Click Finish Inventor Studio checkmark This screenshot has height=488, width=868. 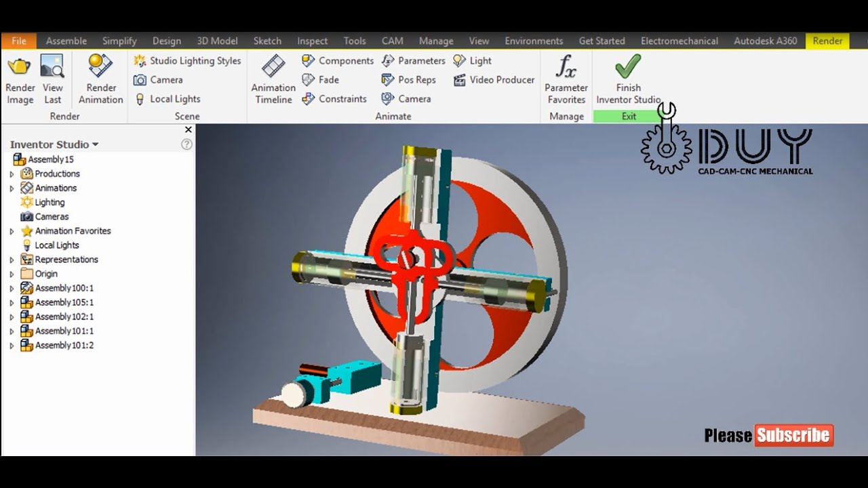click(628, 66)
